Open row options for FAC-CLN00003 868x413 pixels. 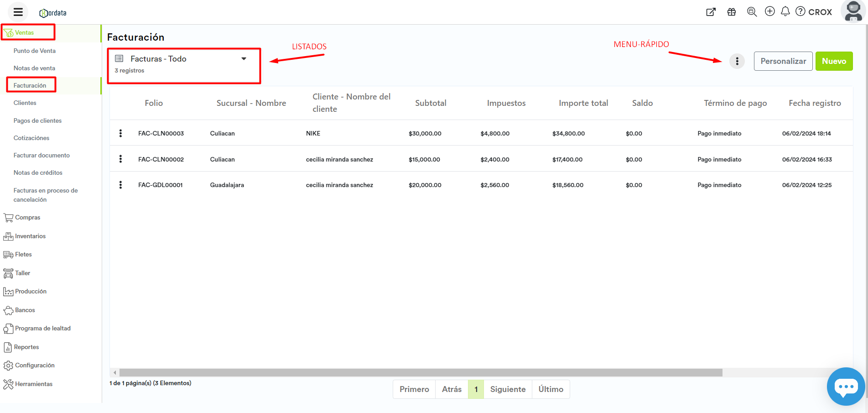120,133
